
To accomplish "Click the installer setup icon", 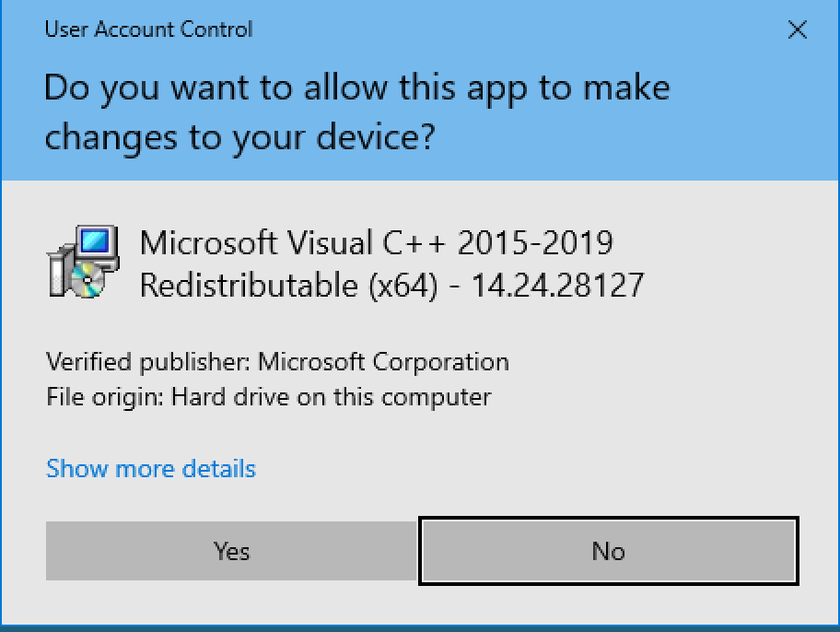I will (83, 262).
